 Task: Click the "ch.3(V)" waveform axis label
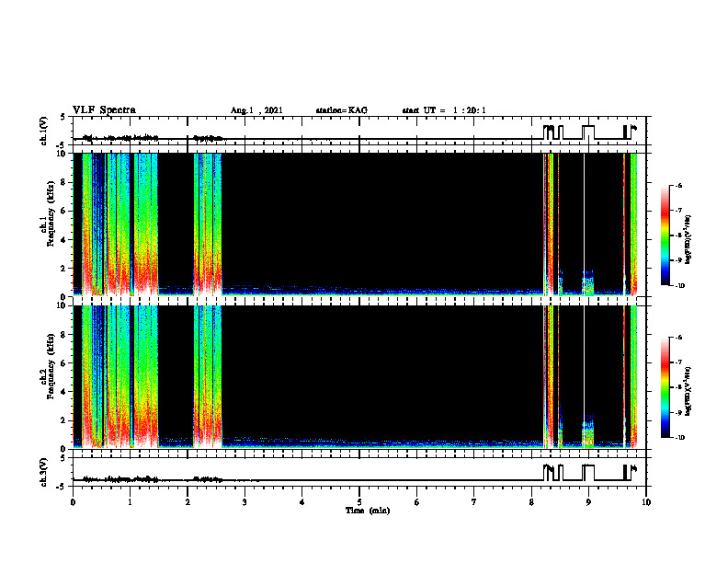(43, 472)
